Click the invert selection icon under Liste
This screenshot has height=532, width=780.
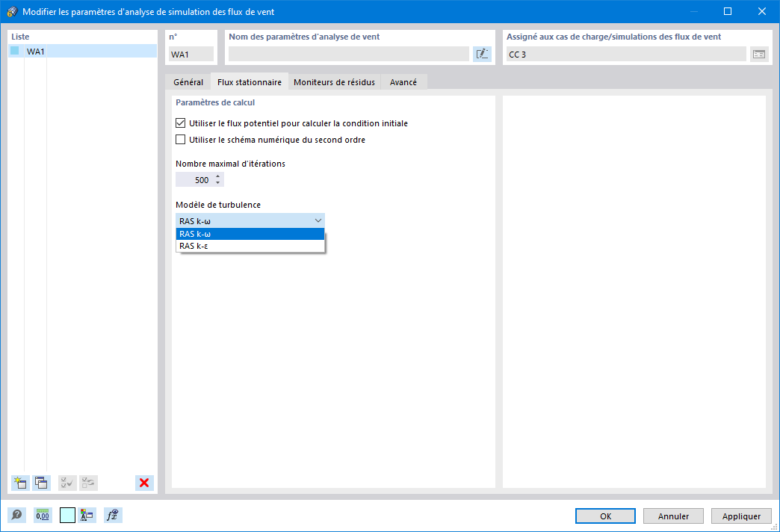pyautogui.click(x=89, y=483)
